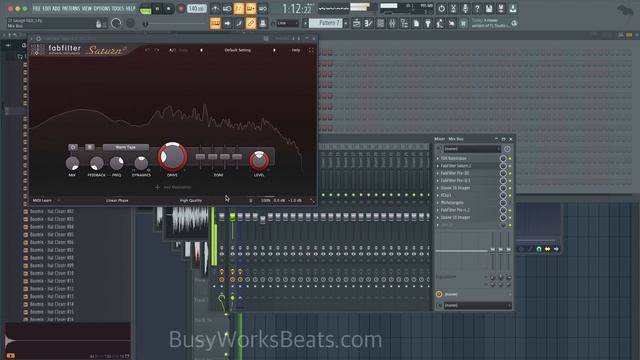640x360 pixels.
Task: Open the global snap Line dropdown
Action: coord(287,23)
